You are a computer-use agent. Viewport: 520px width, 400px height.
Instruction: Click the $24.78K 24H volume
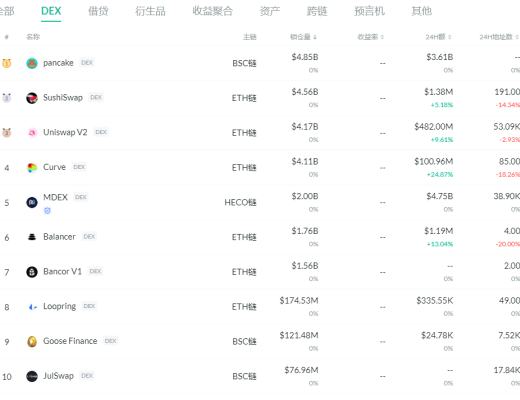[437, 335]
